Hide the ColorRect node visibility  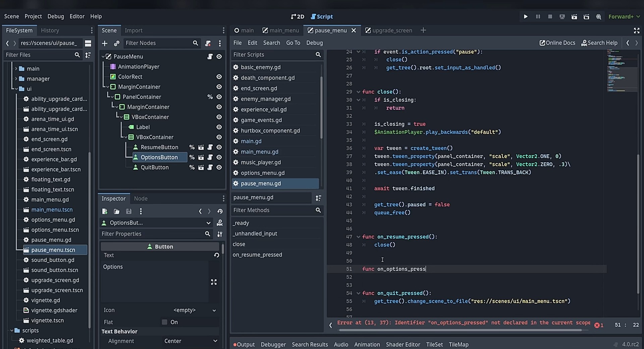click(x=219, y=77)
